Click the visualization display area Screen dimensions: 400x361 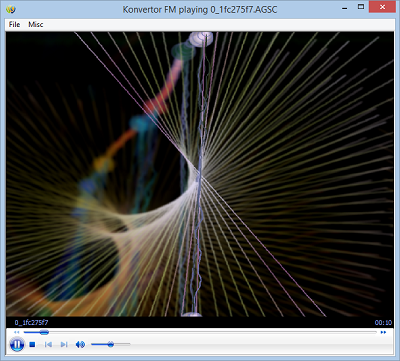tap(200, 174)
